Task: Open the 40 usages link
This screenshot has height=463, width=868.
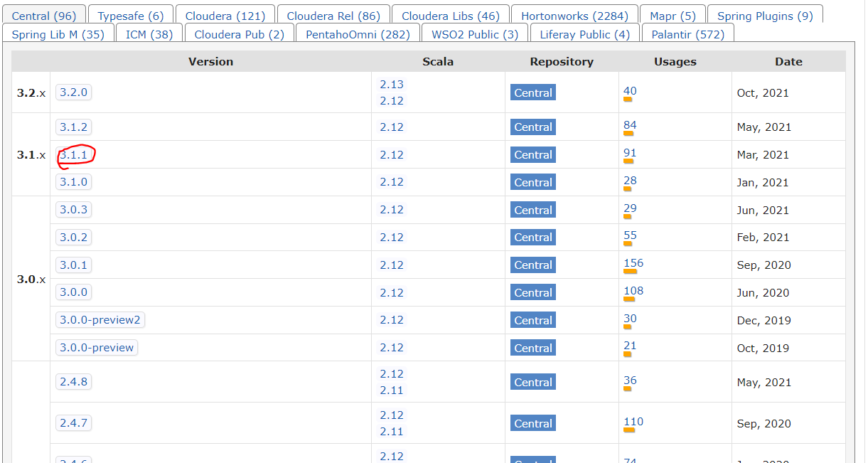Action: tap(630, 90)
